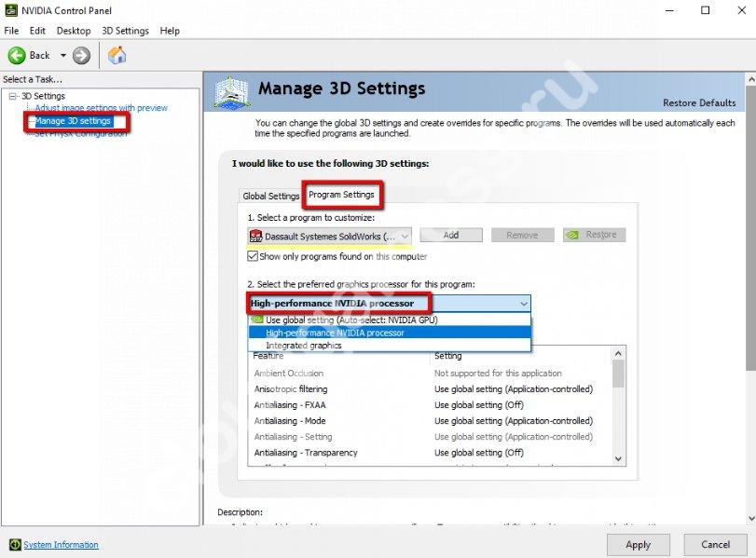Click the SolidWorks program icon in list

[x=256, y=236]
